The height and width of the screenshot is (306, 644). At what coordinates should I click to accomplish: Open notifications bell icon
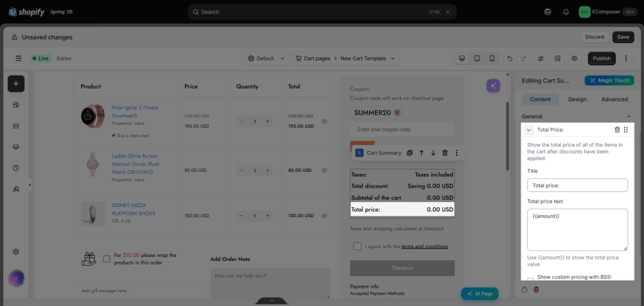coord(566,12)
